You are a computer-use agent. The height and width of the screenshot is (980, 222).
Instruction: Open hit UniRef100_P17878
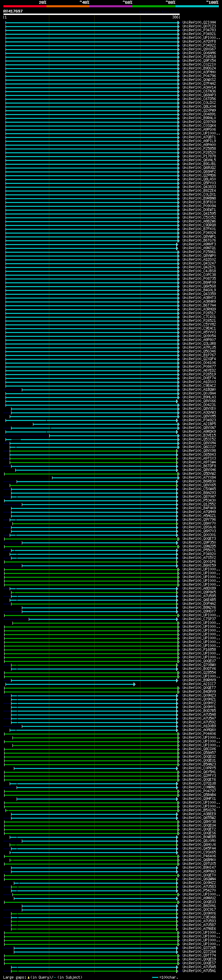[x=199, y=156]
